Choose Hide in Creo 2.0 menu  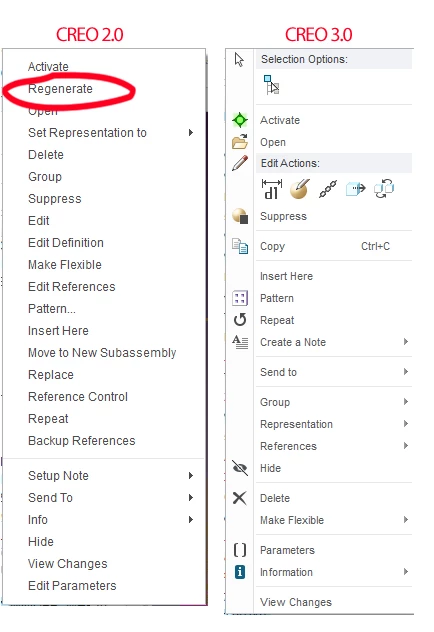pos(40,541)
